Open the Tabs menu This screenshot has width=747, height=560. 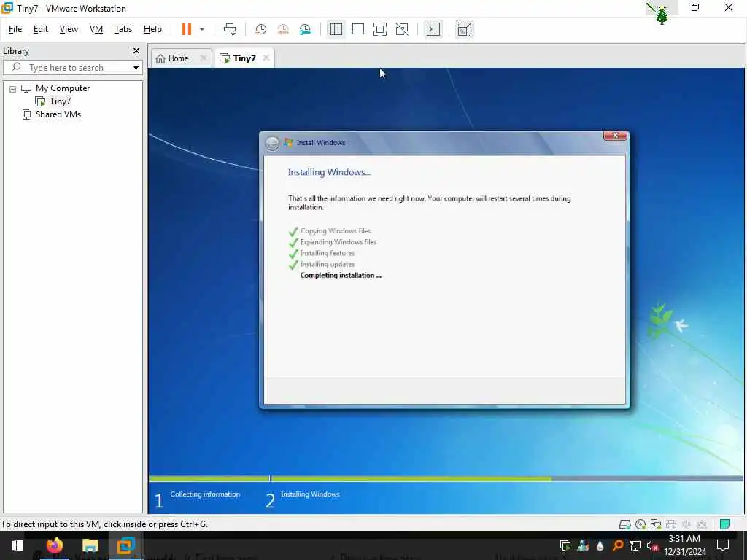tap(123, 29)
